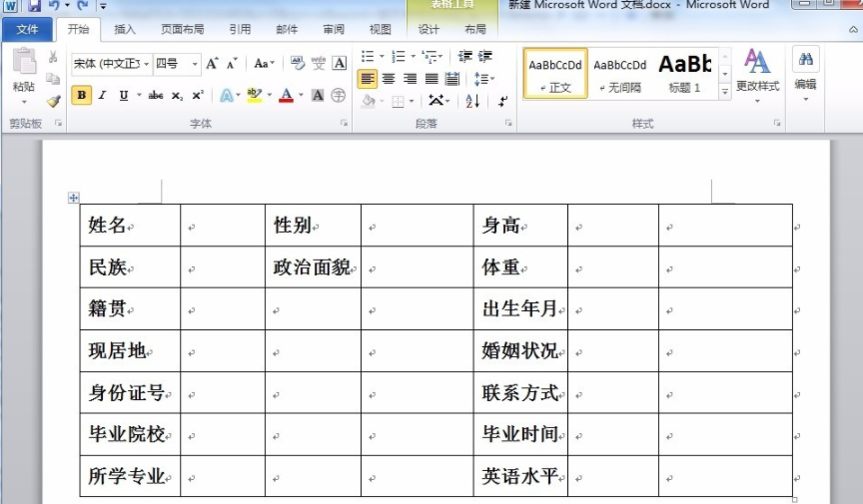863x504 pixels.
Task: Toggle Distributed alignment
Action: (452, 79)
